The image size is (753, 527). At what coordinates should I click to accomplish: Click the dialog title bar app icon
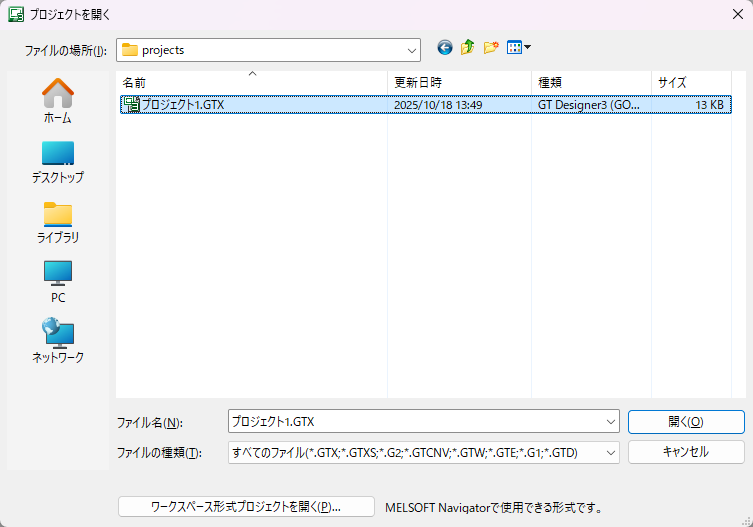pyautogui.click(x=16, y=15)
